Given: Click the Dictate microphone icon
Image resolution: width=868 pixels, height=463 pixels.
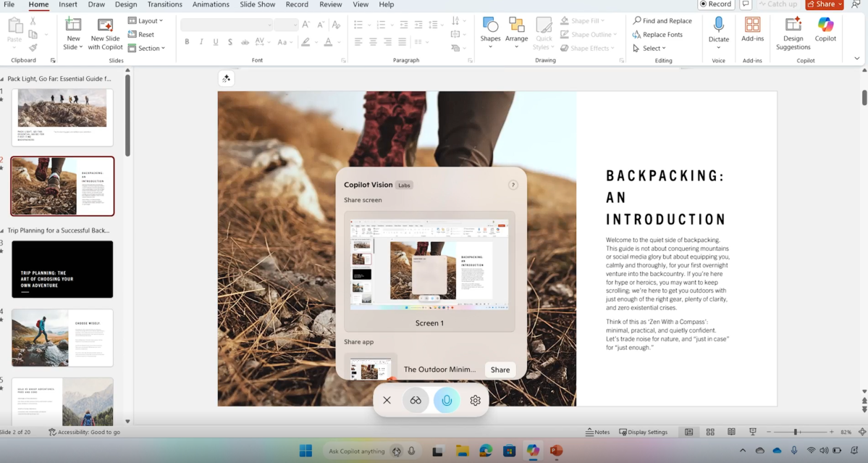Looking at the screenshot, I should [x=718, y=27].
